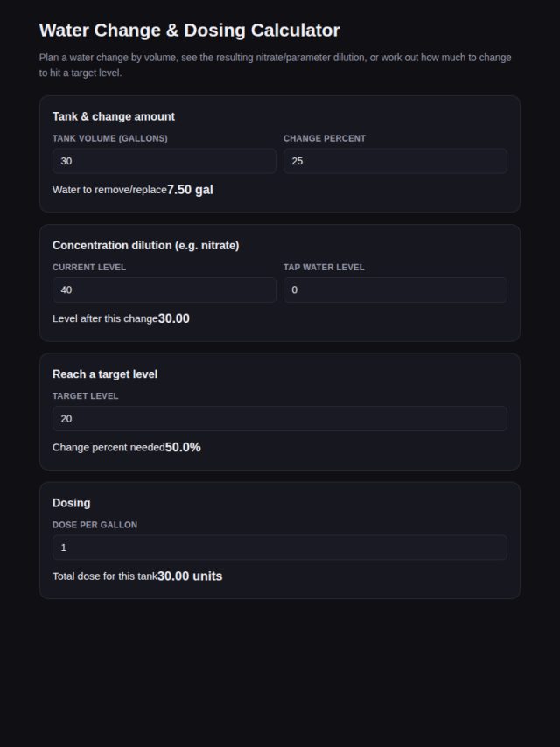
Task: Focus the Change Percent input box
Action: 395,161
